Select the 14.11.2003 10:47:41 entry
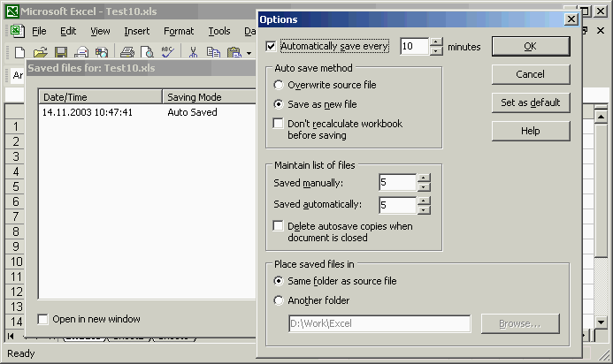This screenshot has height=364, width=613. (88, 112)
